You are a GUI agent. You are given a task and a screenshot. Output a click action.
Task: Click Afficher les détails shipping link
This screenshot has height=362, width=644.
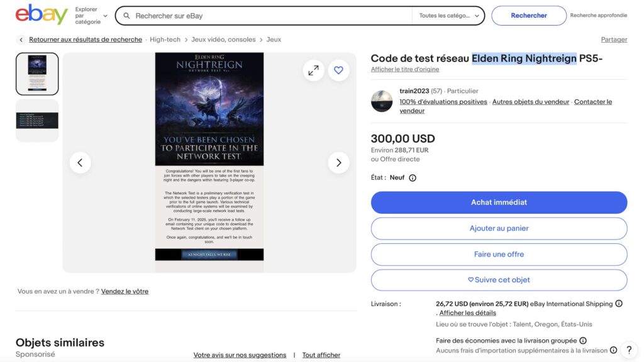(467, 312)
